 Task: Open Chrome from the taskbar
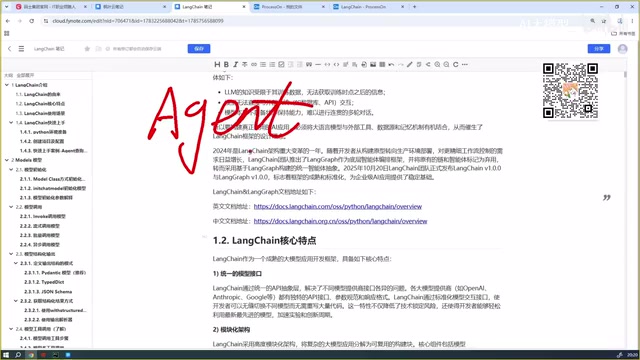pyautogui.click(x=31, y=355)
